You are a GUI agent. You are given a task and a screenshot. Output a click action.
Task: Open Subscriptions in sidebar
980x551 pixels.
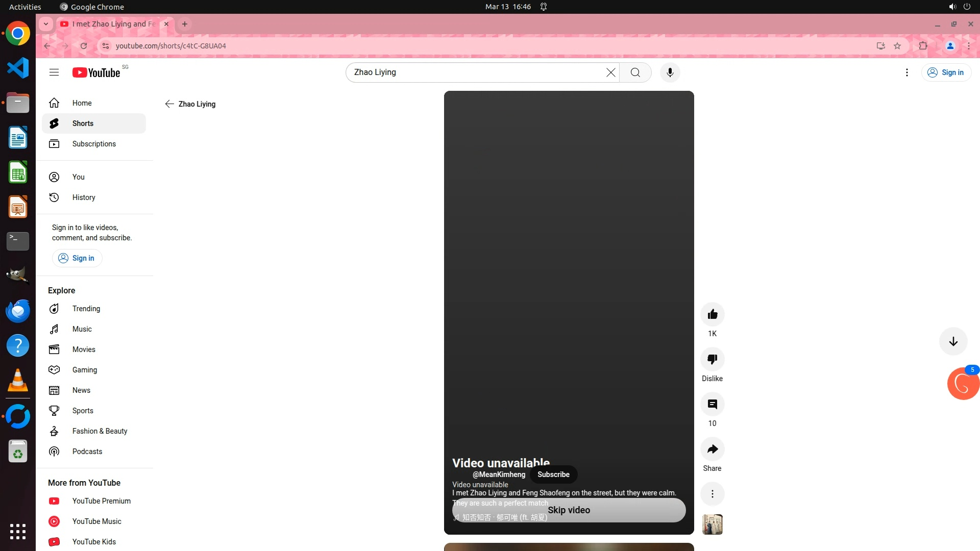tap(94, 144)
